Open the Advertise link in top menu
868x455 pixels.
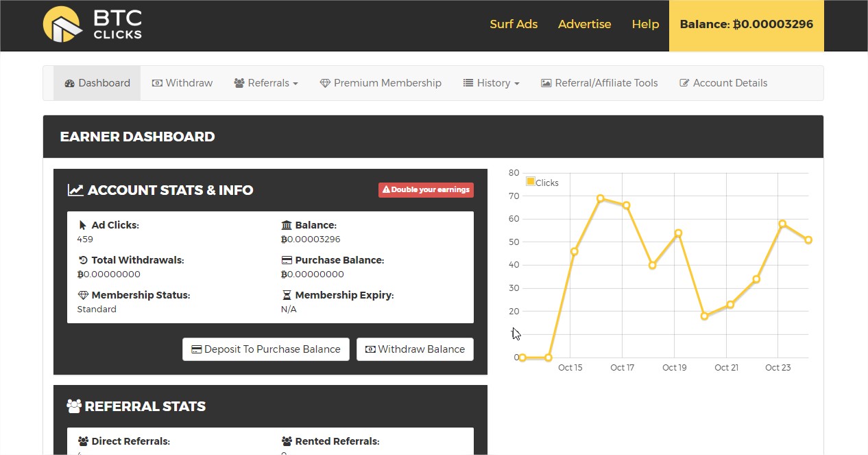(584, 24)
